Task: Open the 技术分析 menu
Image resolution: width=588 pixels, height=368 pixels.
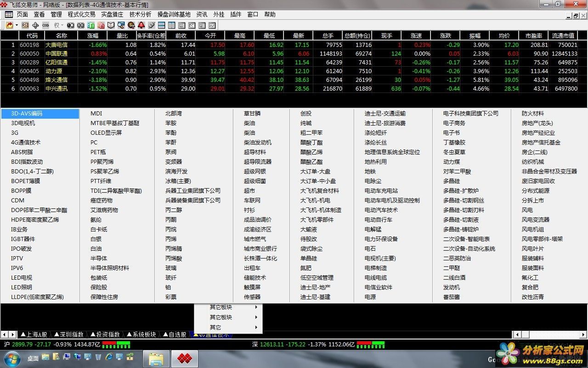Action: 140,14
